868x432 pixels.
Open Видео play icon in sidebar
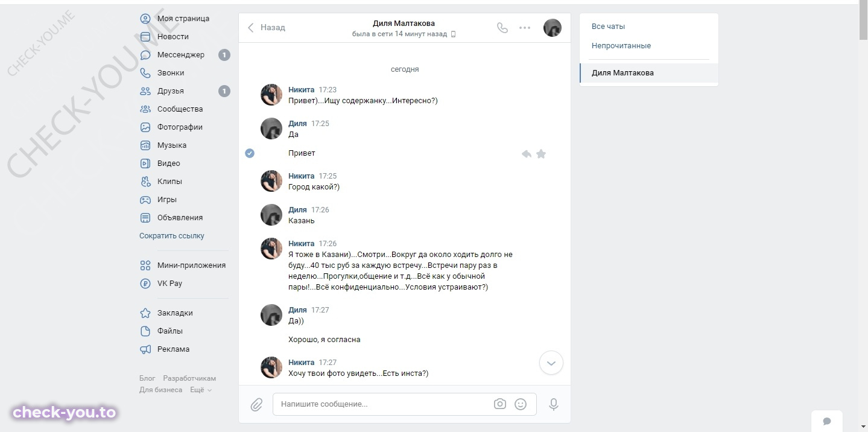click(x=145, y=164)
